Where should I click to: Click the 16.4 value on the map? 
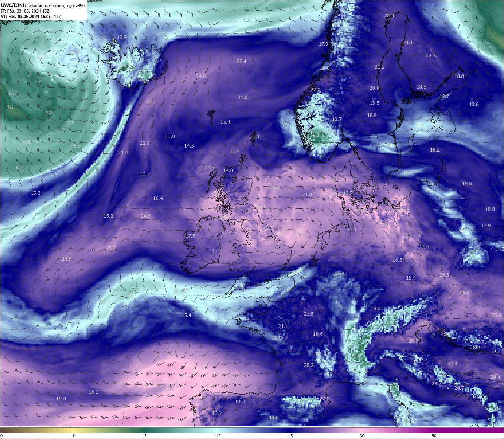pos(158,198)
